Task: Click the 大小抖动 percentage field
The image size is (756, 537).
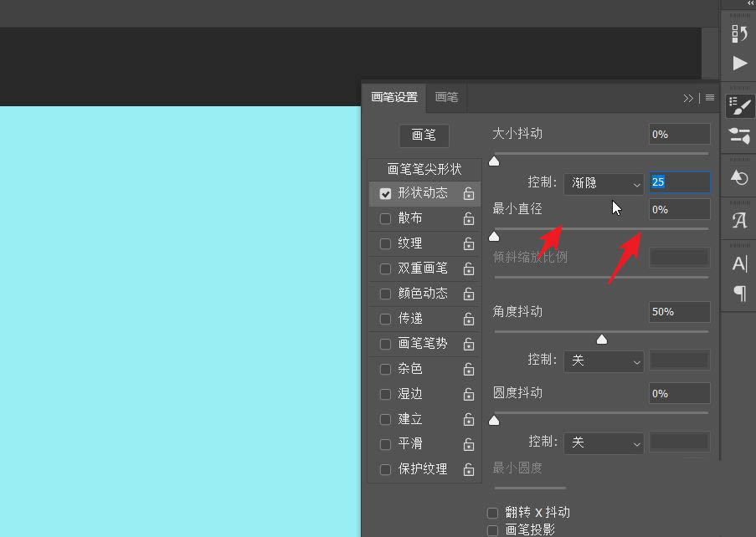Action: [679, 135]
